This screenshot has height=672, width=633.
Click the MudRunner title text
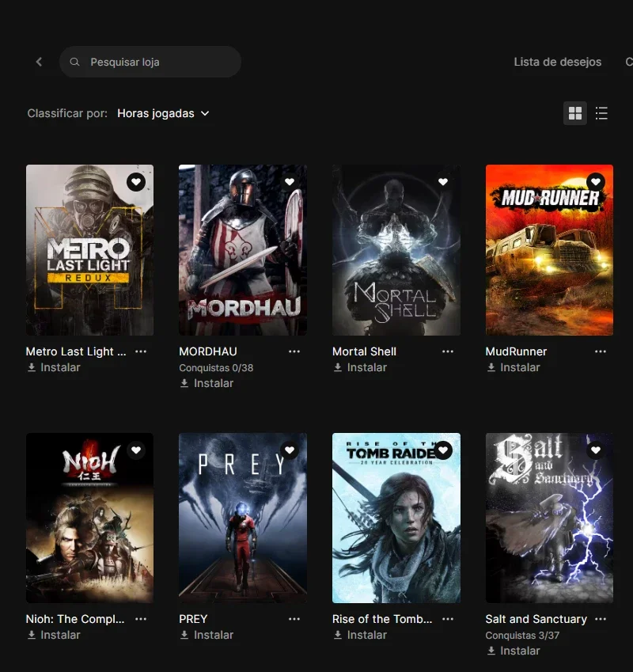516,351
